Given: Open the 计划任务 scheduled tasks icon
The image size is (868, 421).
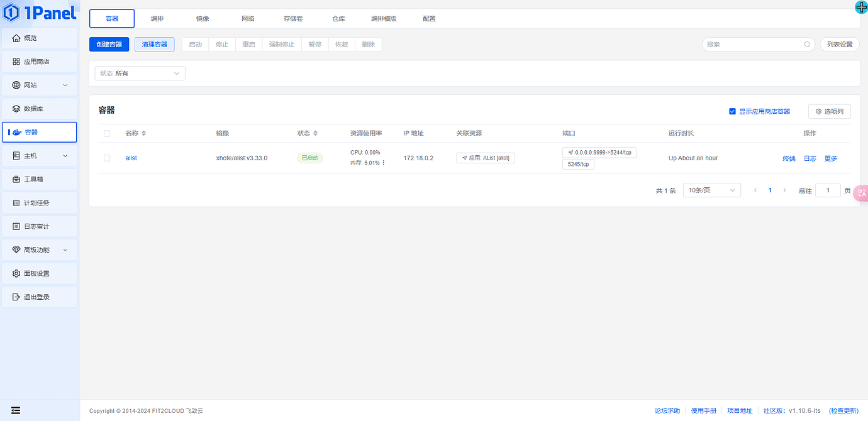Looking at the screenshot, I should [18, 202].
